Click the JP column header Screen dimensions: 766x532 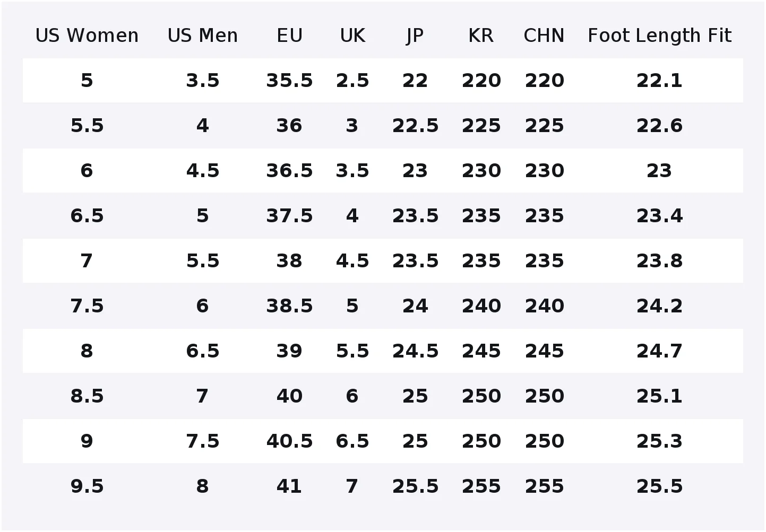pos(415,36)
